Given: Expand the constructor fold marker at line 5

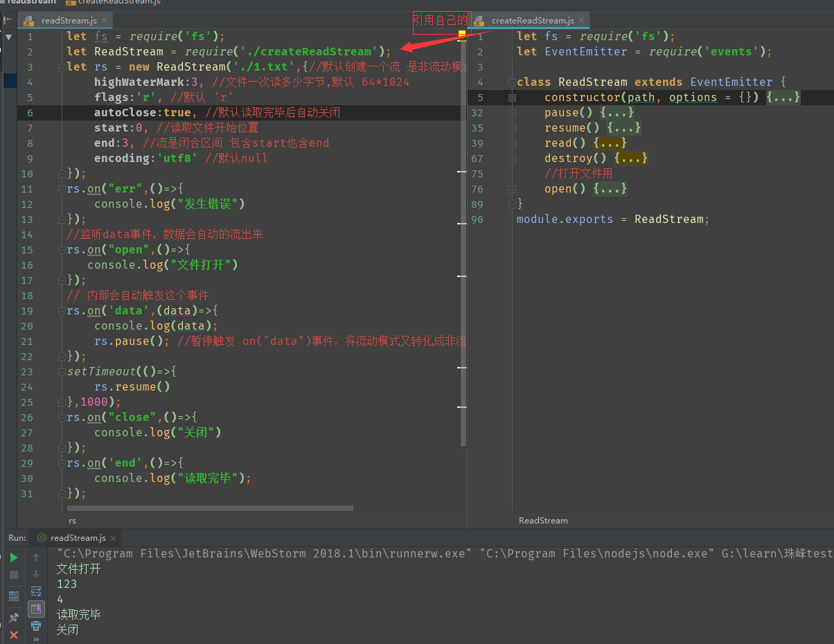Looking at the screenshot, I should [512, 98].
